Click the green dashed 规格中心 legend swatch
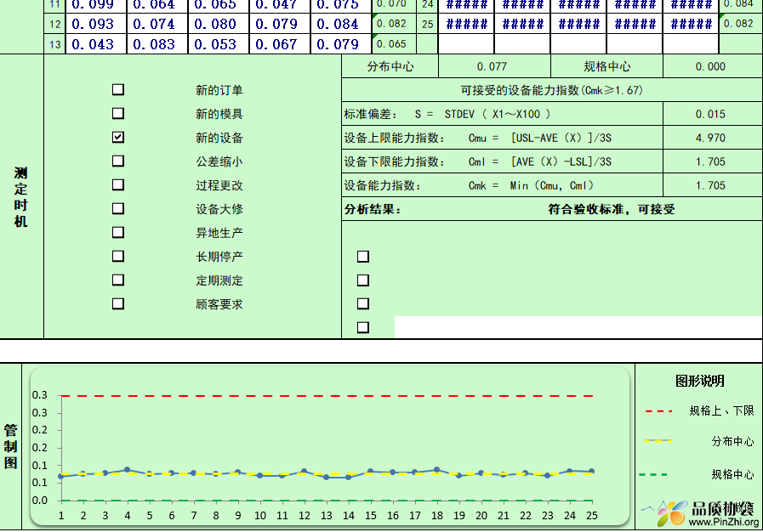 [653, 474]
